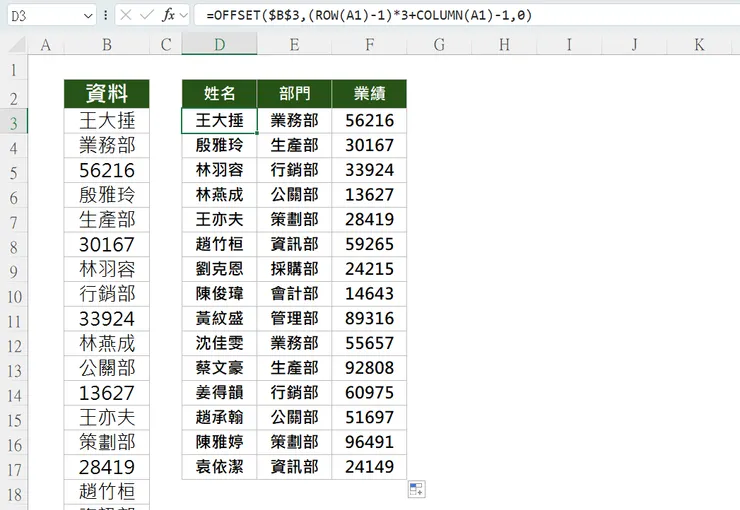
Task: Expand the formula bar function dropdown chevron
Action: (184, 16)
